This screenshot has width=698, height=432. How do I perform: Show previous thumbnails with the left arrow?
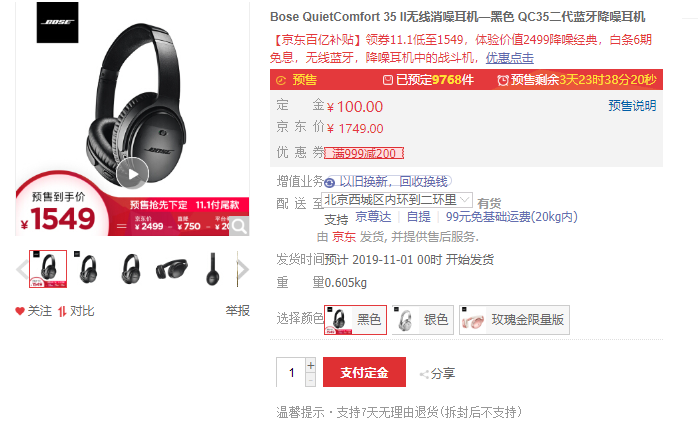21,269
